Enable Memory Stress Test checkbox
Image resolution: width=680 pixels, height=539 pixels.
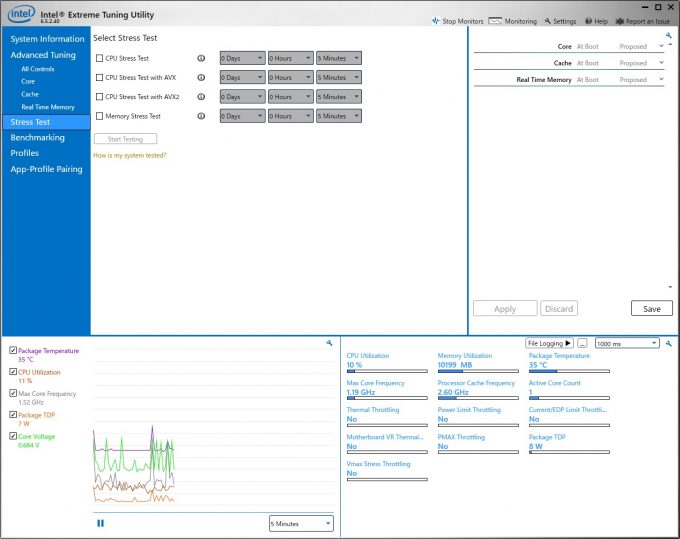point(99,116)
